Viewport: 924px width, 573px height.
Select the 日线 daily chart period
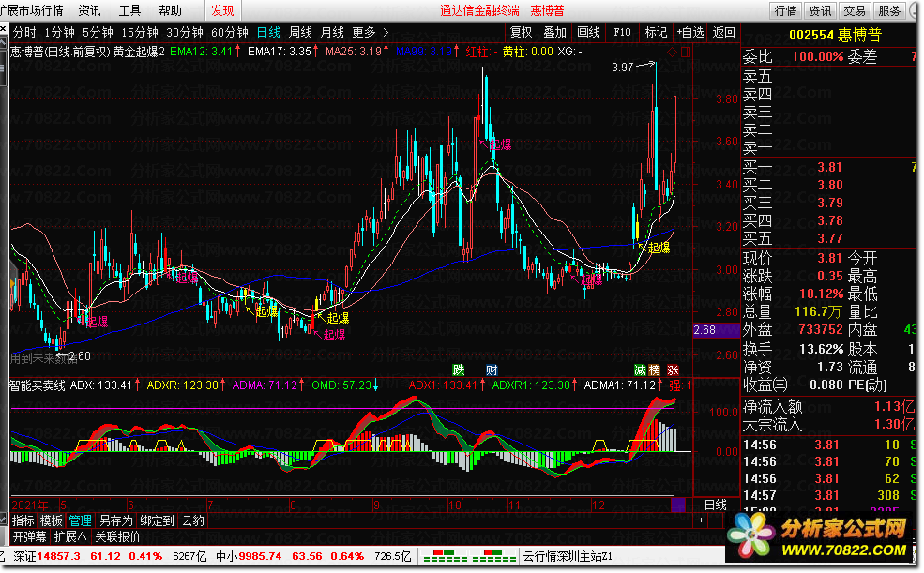(x=268, y=33)
